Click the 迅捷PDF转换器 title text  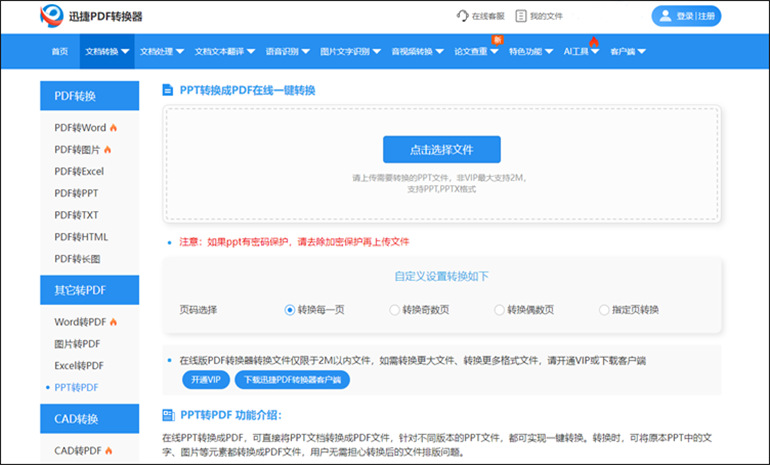[105, 16]
